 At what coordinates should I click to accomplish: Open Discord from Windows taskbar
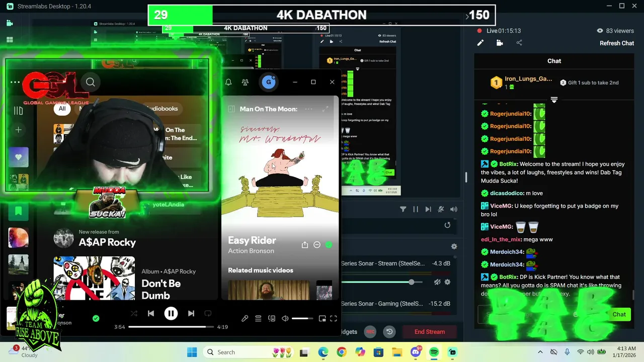tap(416, 352)
